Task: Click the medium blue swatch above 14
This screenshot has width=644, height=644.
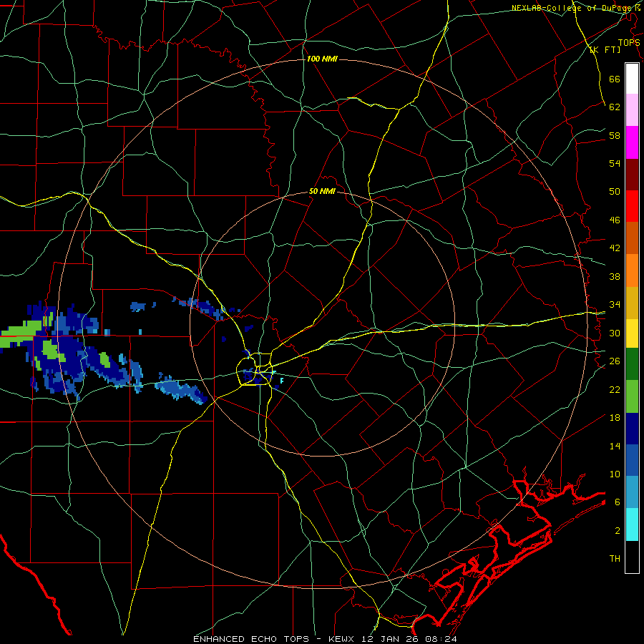Action: pos(632,460)
